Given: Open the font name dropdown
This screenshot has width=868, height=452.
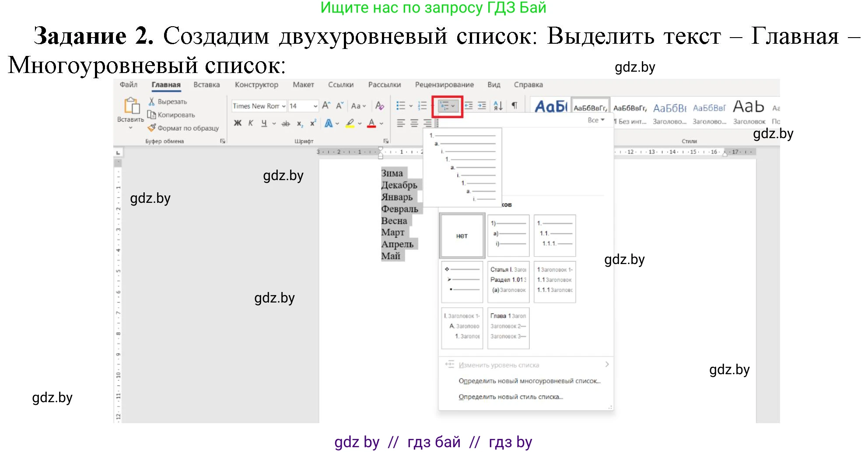Looking at the screenshot, I should (283, 106).
